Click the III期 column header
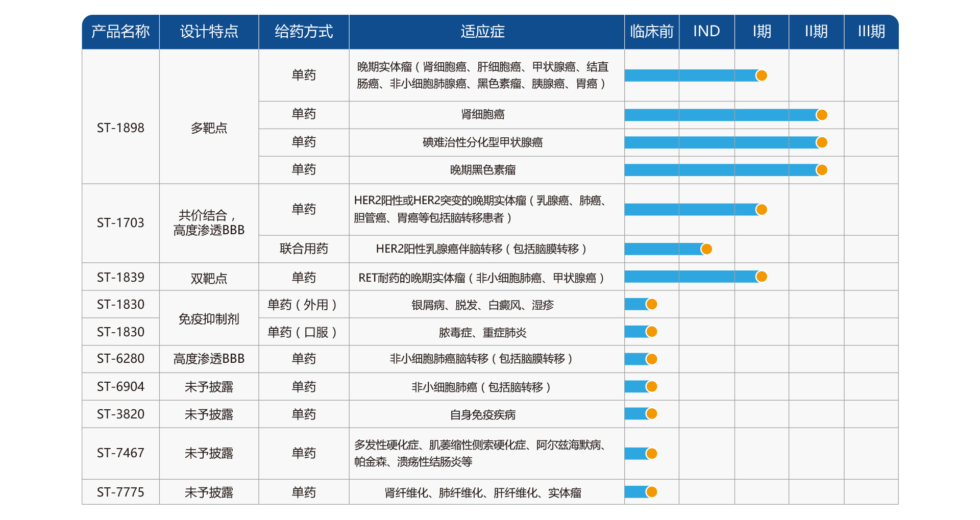This screenshot has height=520, width=980. tap(871, 32)
